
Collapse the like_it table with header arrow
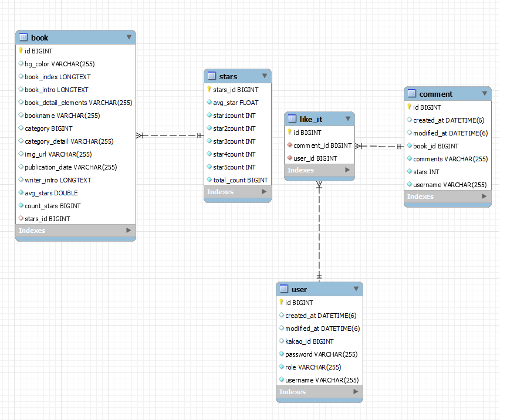[348, 118]
